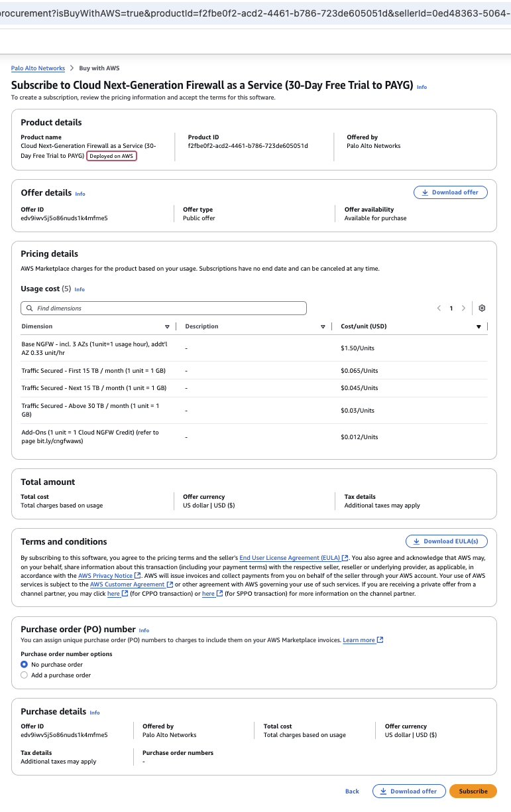Click the Find dimensions search field
The height and width of the screenshot is (812, 511).
coord(164,308)
